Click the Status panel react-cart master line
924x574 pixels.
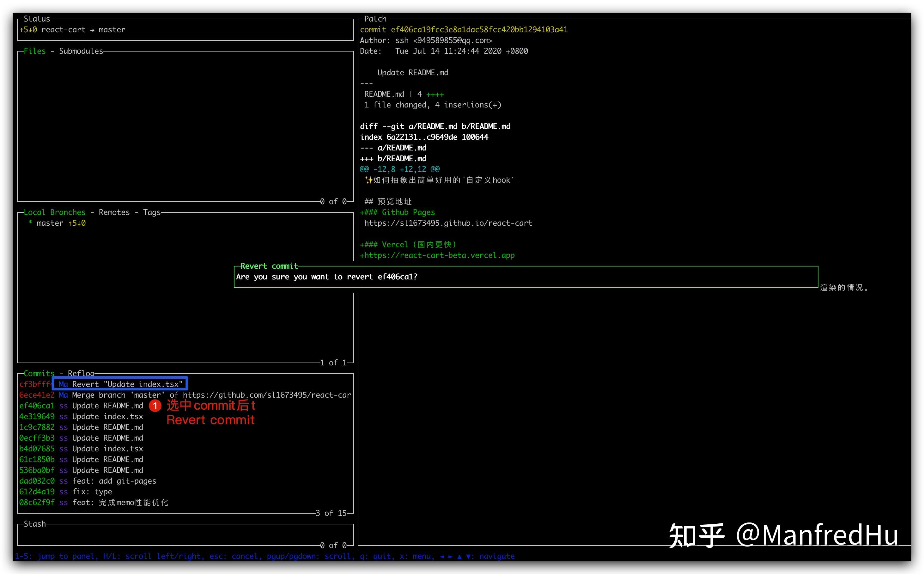click(x=72, y=30)
